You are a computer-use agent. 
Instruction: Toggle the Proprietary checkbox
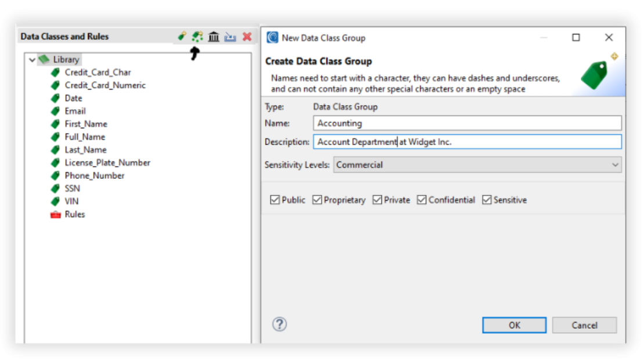coord(317,199)
